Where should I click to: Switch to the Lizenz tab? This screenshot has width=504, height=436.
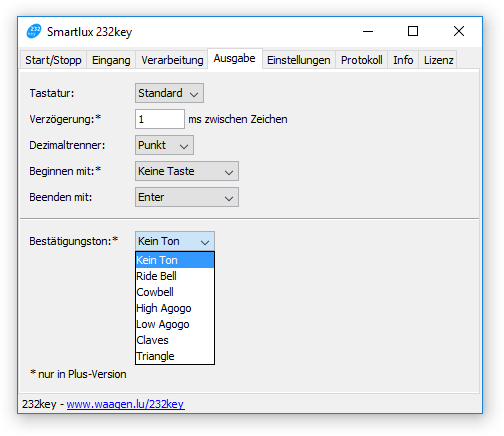click(438, 60)
